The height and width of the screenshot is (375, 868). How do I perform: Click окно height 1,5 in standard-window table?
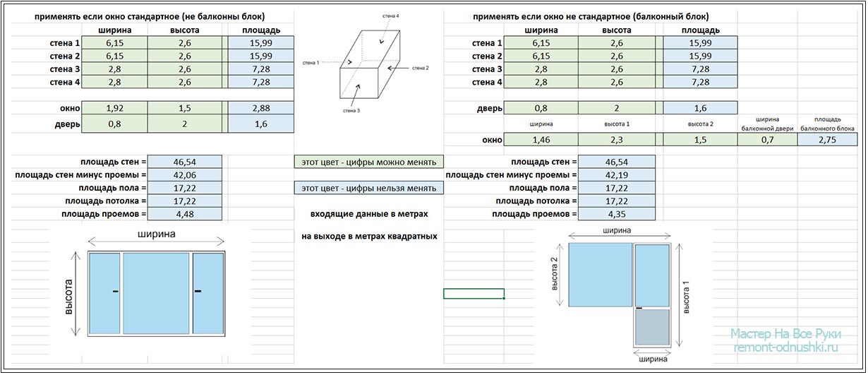click(184, 109)
